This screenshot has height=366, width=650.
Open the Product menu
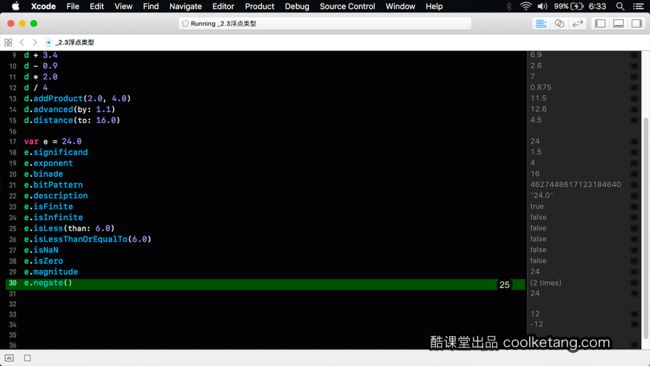point(260,6)
